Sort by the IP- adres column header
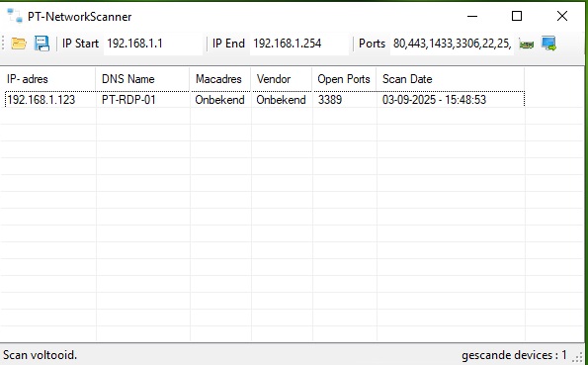 48,79
